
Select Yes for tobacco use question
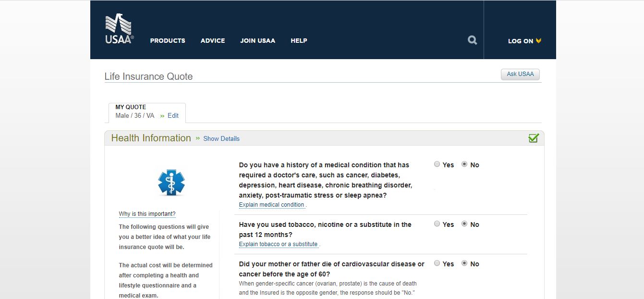coord(437,224)
